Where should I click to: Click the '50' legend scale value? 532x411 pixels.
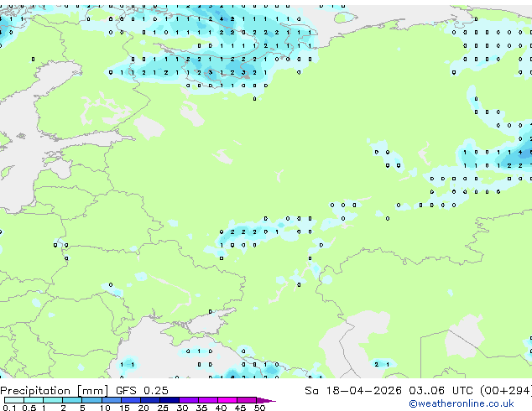pyautogui.click(x=259, y=408)
